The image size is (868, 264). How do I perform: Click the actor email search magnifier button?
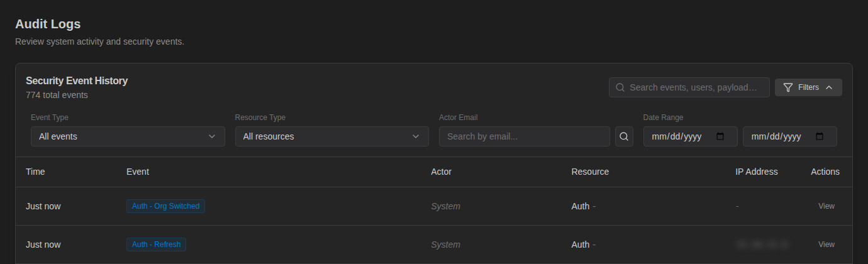coord(624,136)
